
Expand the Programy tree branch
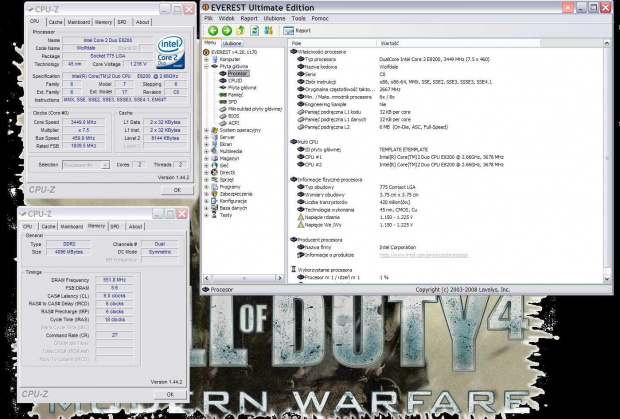pyautogui.click(x=206, y=187)
